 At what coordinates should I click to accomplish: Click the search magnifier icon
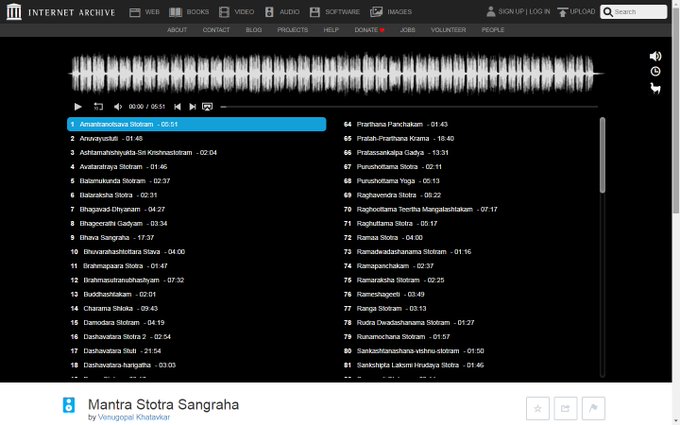tap(608, 12)
